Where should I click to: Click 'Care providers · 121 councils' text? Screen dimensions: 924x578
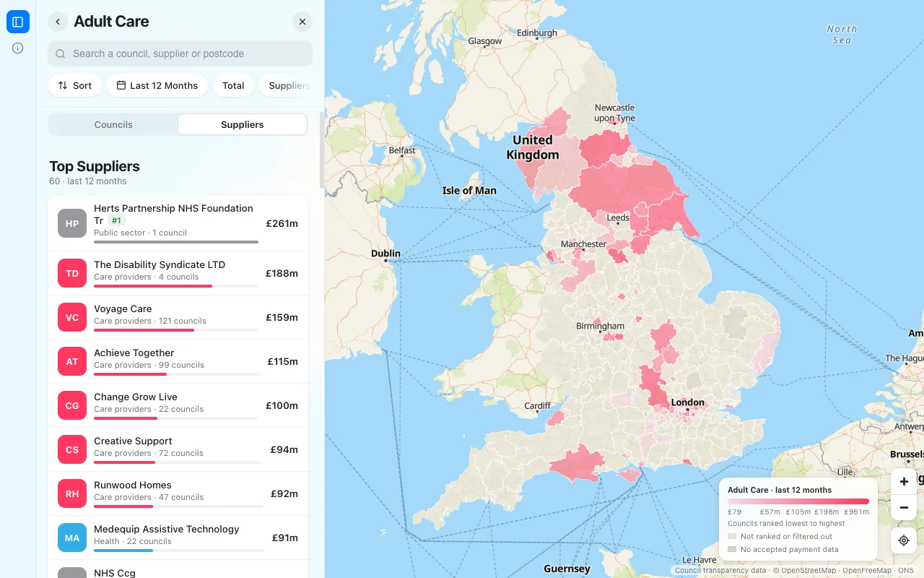(x=150, y=321)
